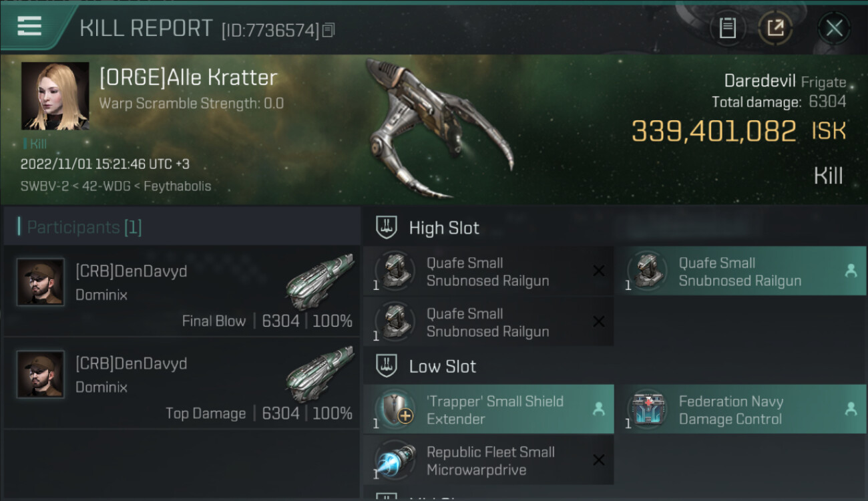The height and width of the screenshot is (501, 868).
Task: Open the clipboard notes icon
Action: tap(728, 28)
